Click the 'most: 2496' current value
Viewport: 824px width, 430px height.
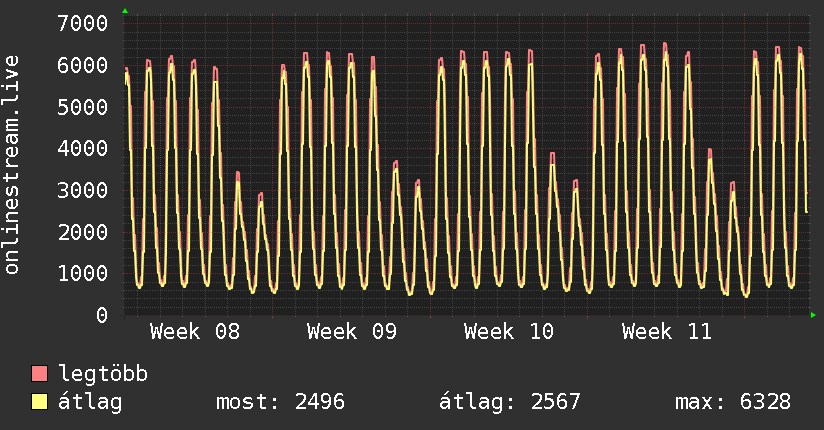tap(280, 402)
